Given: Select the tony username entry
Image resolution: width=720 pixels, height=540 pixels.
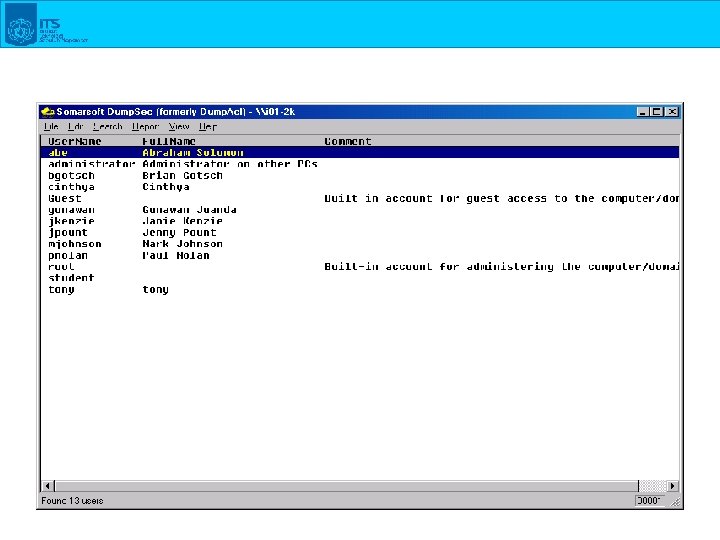Looking at the screenshot, I should [61, 289].
